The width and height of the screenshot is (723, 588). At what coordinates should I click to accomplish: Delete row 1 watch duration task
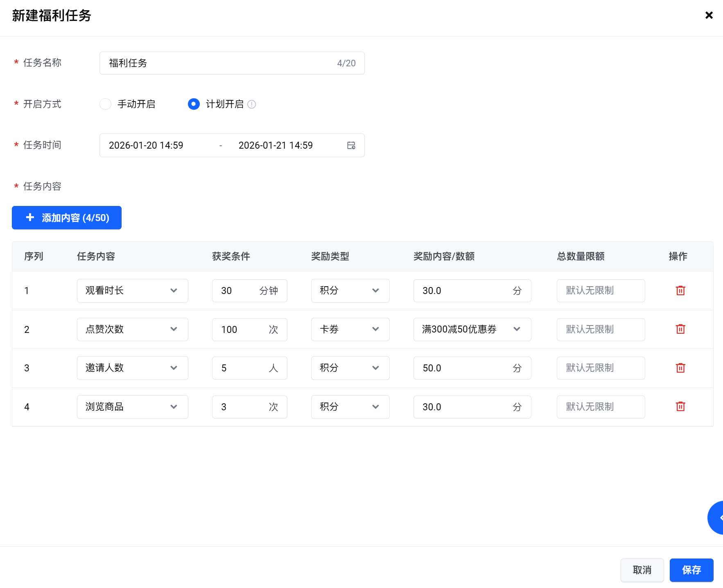point(680,291)
